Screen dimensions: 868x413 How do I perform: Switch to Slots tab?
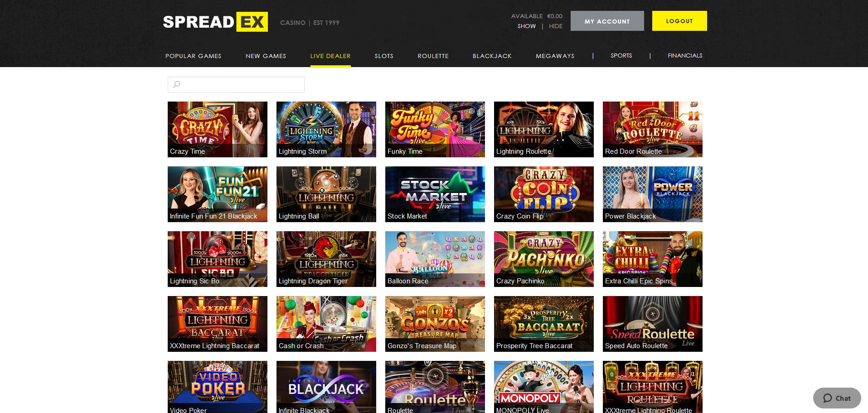pos(384,56)
